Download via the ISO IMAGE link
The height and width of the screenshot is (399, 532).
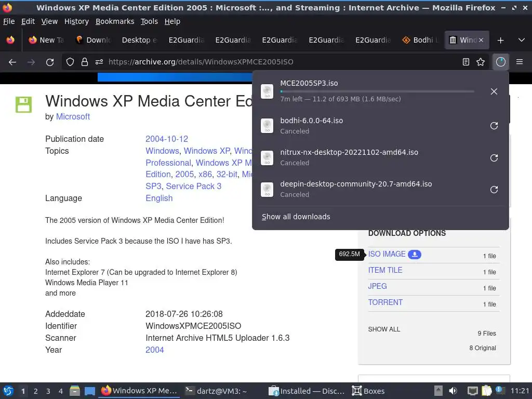pos(387,255)
